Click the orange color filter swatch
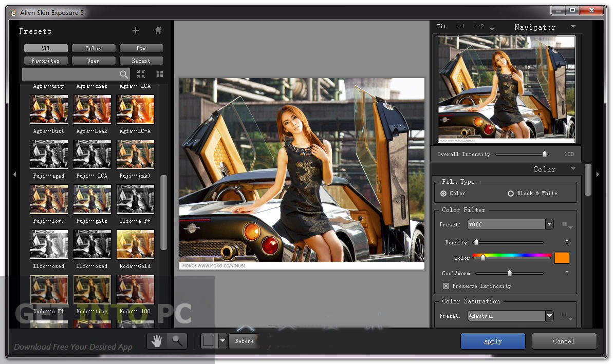The width and height of the screenshot is (613, 364). click(562, 258)
